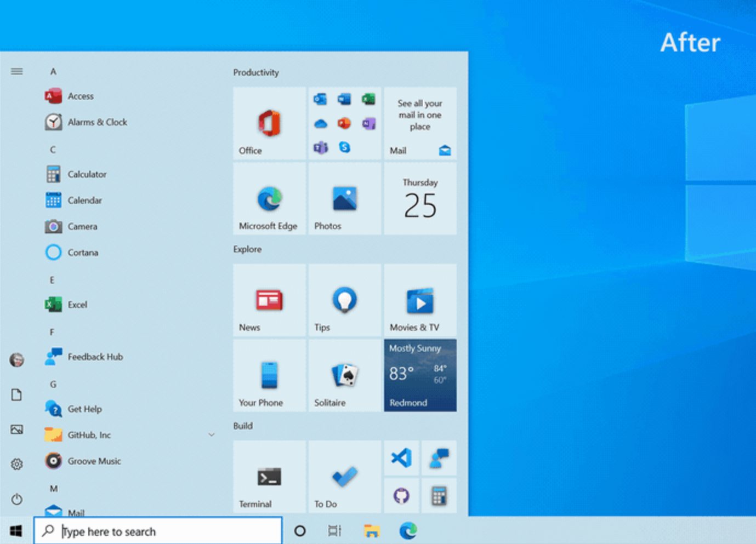Image resolution: width=756 pixels, height=544 pixels.
Task: Open File Explorer from the taskbar
Action: click(x=372, y=531)
